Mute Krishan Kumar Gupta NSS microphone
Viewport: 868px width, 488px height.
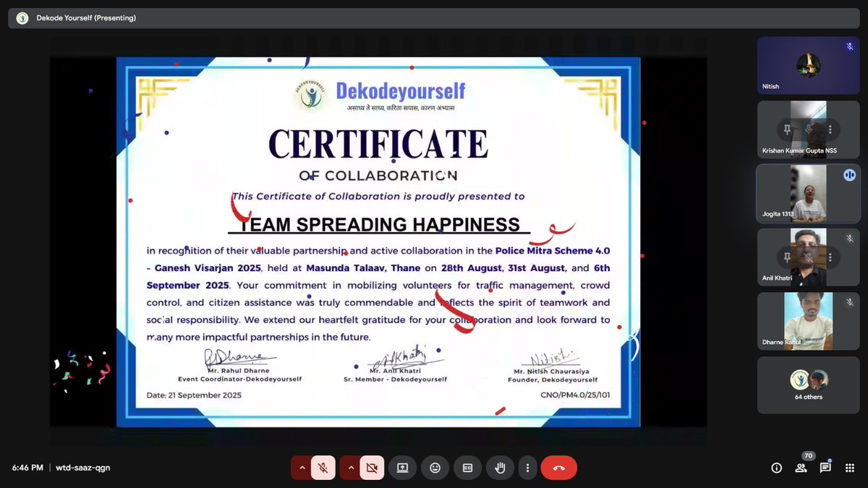(x=808, y=129)
